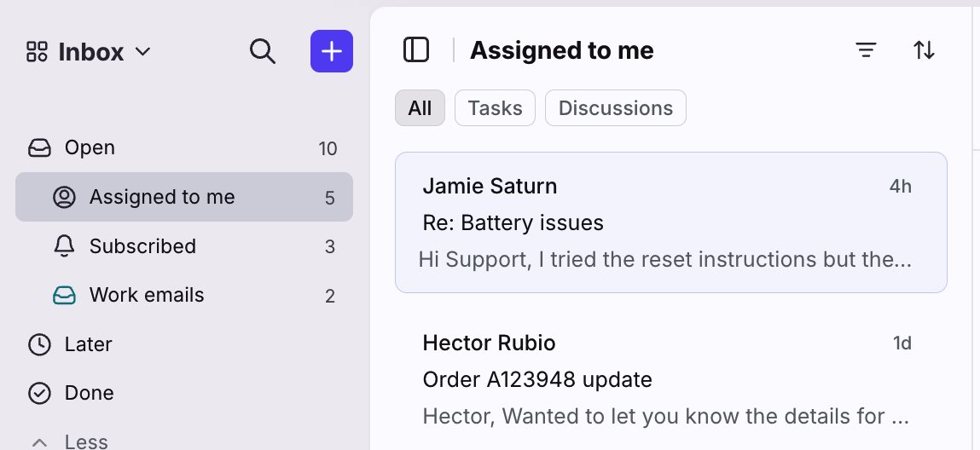Click the sort arrows icon

pos(924,50)
